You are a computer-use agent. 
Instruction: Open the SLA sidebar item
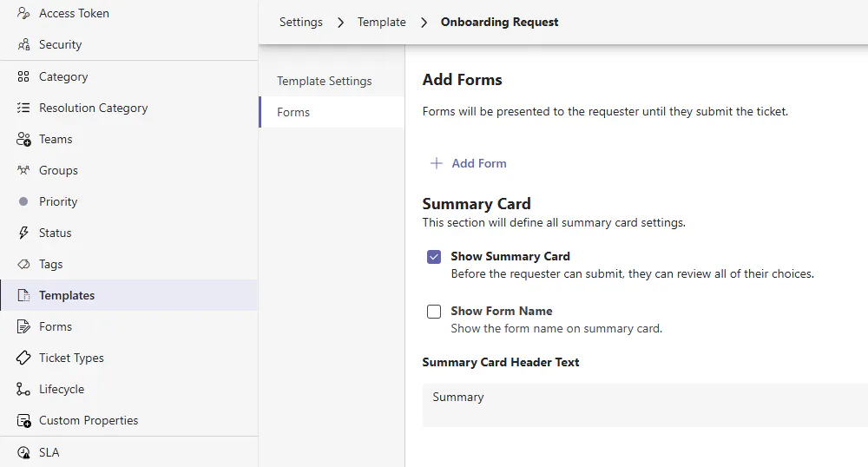pyautogui.click(x=49, y=452)
